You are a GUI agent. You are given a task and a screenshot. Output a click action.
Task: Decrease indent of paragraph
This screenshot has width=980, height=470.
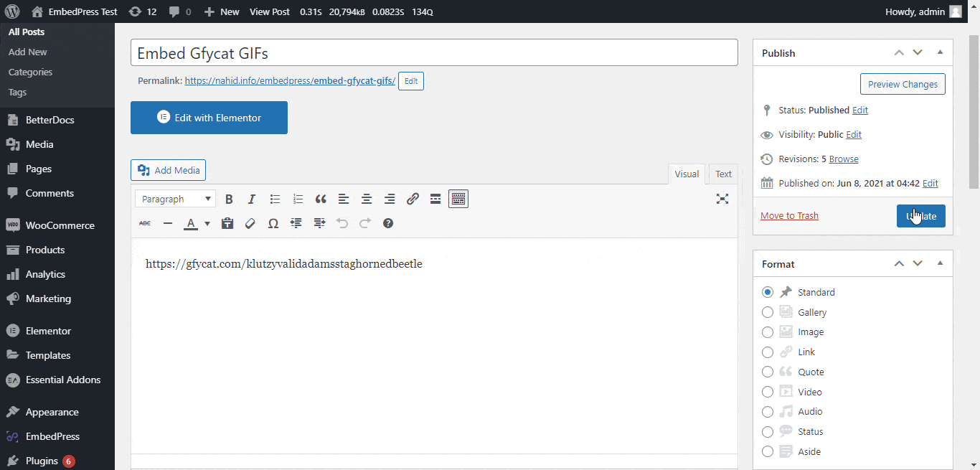pyautogui.click(x=296, y=223)
